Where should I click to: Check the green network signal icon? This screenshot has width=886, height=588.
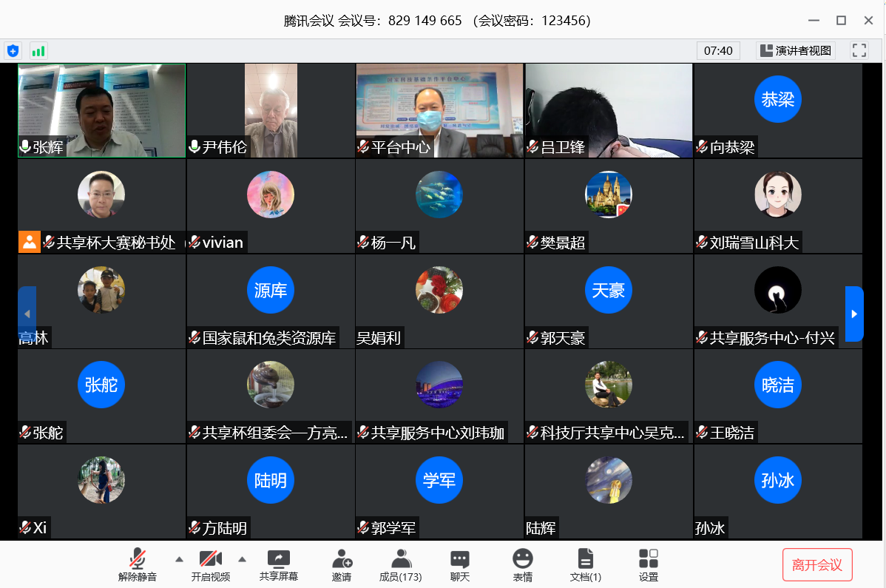(x=38, y=51)
